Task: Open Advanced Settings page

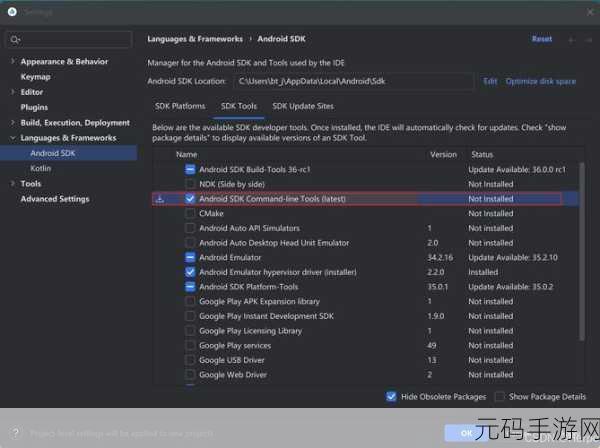Action: pyautogui.click(x=55, y=199)
